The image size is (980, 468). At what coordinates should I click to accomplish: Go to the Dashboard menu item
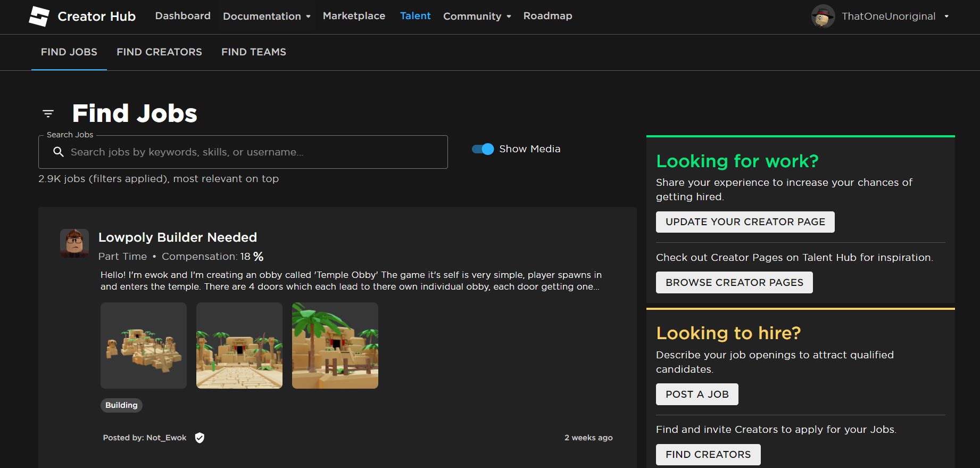tap(182, 16)
